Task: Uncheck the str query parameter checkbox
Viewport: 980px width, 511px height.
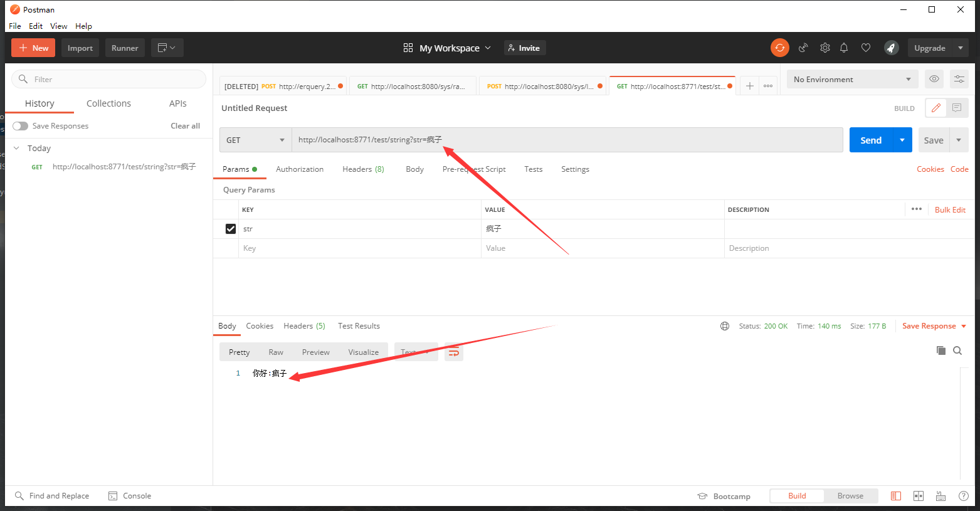Action: [x=231, y=229]
